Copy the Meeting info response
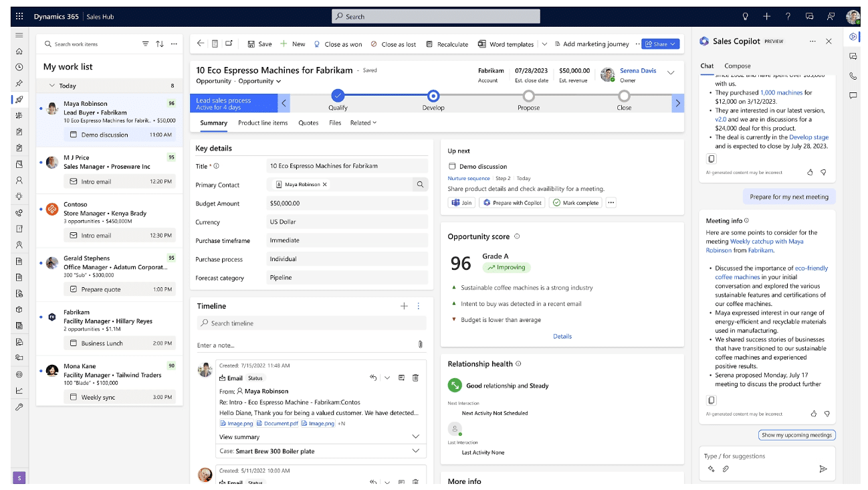The width and height of the screenshot is (868, 490). [x=712, y=400]
